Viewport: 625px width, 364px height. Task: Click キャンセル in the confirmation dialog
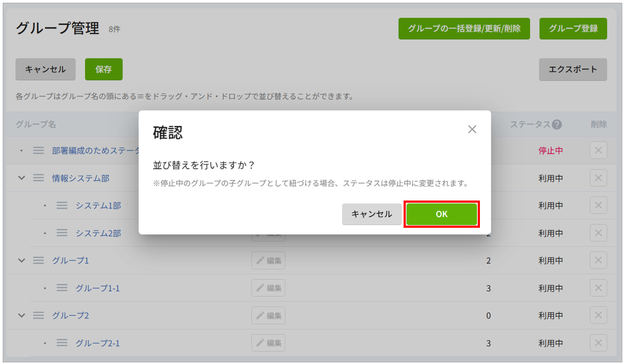pyautogui.click(x=371, y=214)
